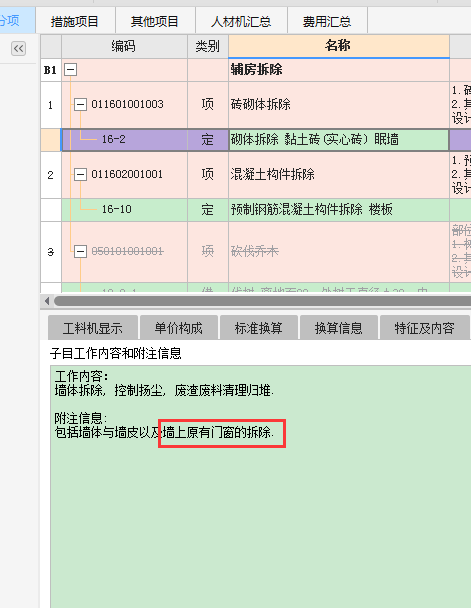This screenshot has width=471, height=608.
Task: Click the 子目工作内容和附注信息 label
Action: click(x=116, y=353)
